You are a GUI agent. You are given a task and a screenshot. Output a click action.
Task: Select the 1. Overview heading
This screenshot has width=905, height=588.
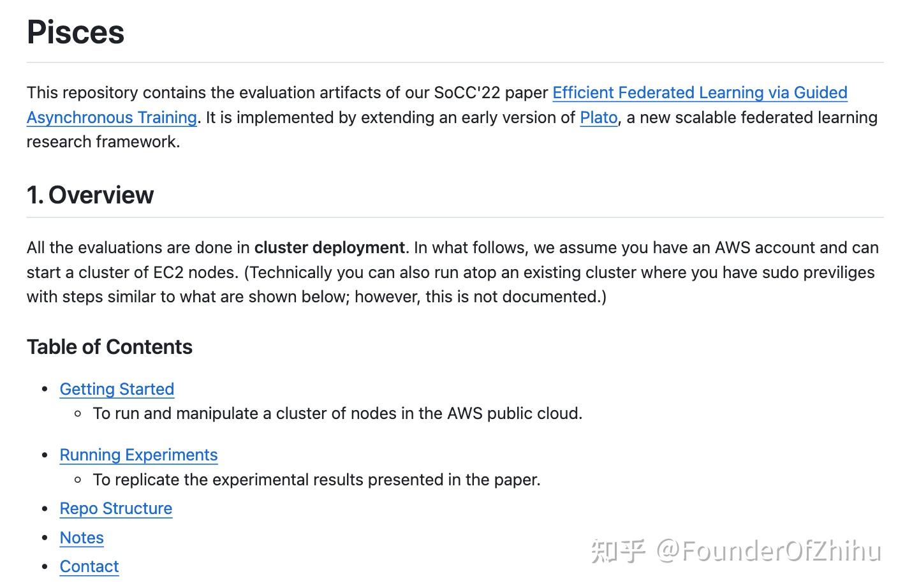(90, 195)
